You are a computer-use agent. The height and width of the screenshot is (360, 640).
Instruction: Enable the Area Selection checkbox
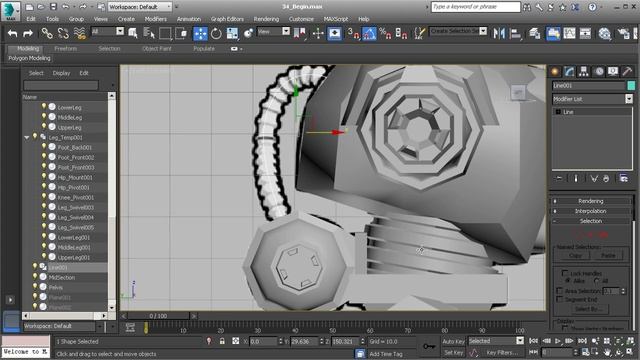click(x=560, y=291)
